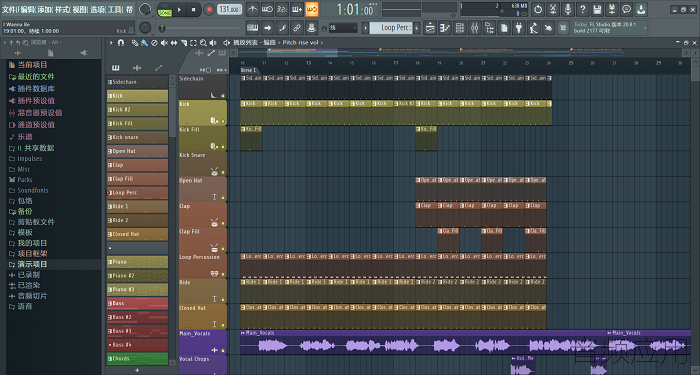Click the Verse 1 timeline marker
This screenshot has width=700, height=375.
248,70
